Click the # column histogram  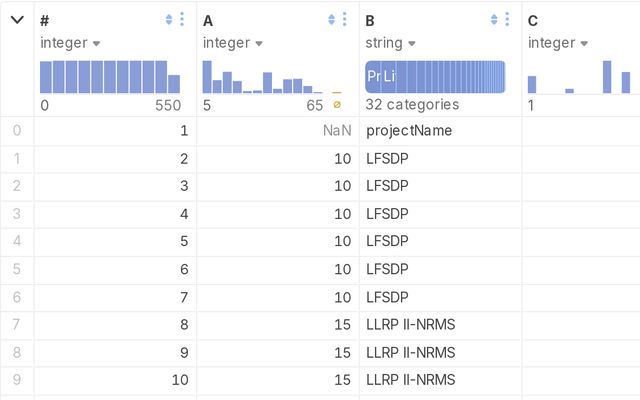[x=110, y=77]
